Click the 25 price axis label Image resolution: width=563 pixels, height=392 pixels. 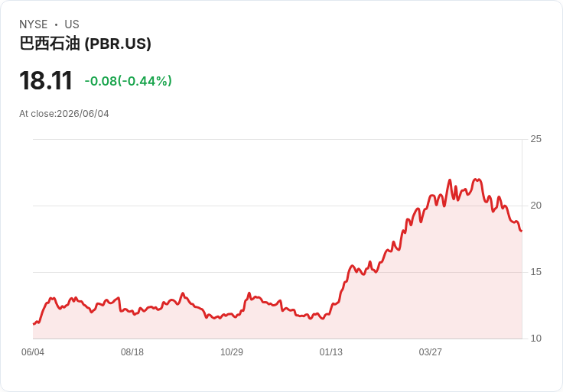[x=535, y=139]
